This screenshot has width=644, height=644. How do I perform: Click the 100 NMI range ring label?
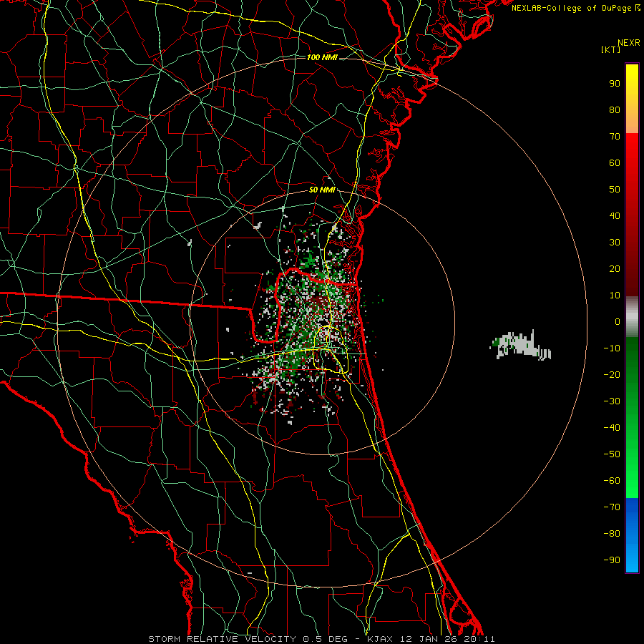click(x=322, y=57)
